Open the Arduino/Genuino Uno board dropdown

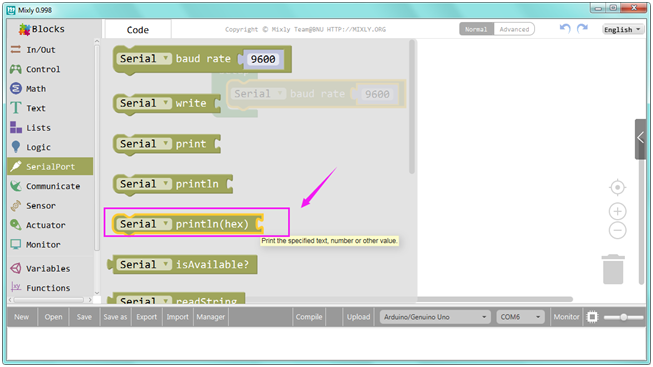point(435,317)
